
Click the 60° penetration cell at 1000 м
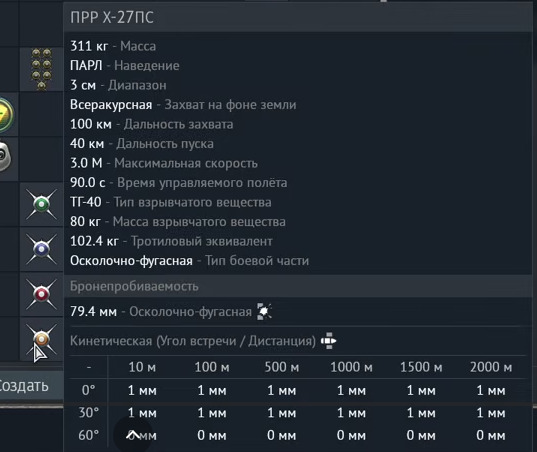[x=351, y=435]
